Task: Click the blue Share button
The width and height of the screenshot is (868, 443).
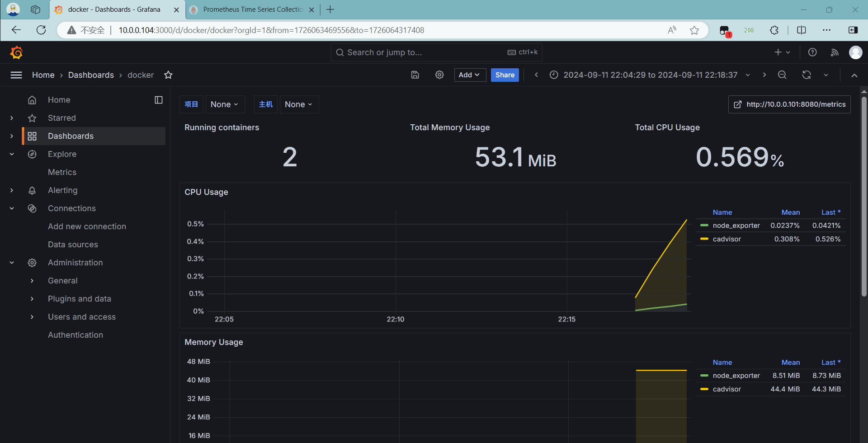Action: coord(505,75)
